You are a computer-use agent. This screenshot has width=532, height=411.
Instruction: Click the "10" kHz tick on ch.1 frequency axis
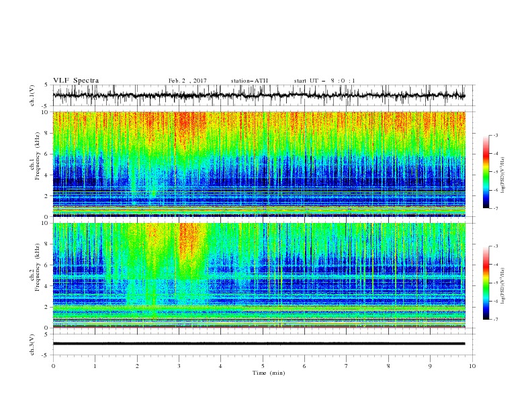46,112
